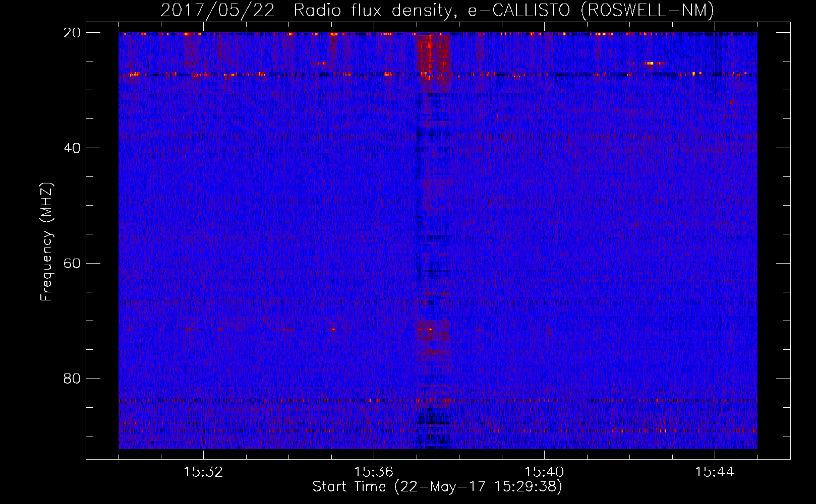
Task: Click the 15:32 time tick label
Action: pyautogui.click(x=203, y=472)
